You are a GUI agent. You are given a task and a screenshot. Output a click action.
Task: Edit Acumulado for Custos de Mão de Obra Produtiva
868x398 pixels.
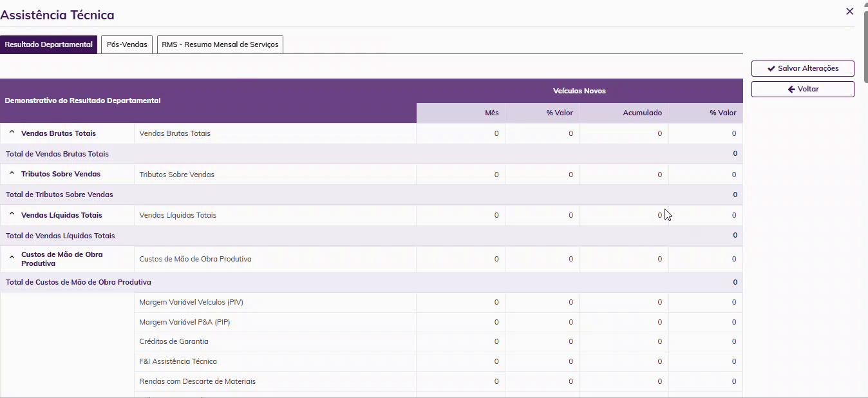[624, 259]
